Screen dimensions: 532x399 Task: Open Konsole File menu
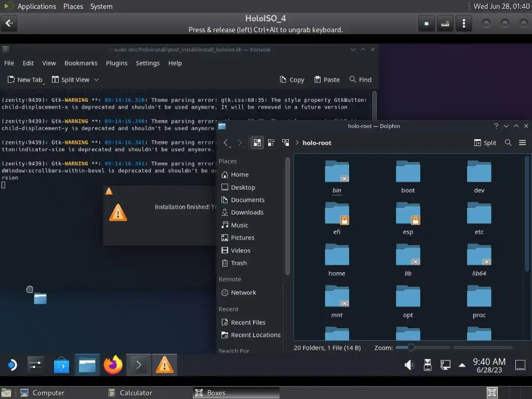tap(9, 63)
